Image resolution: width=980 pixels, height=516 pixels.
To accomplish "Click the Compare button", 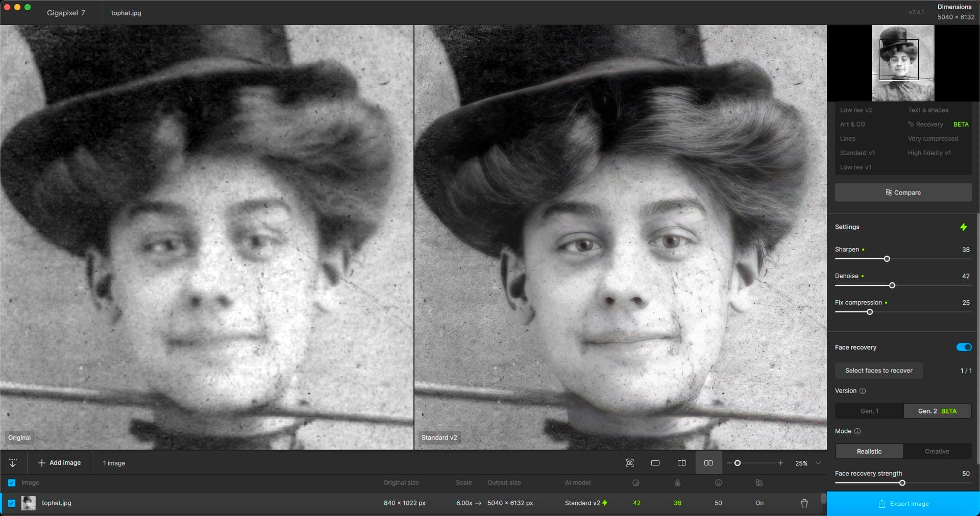I will click(x=903, y=192).
